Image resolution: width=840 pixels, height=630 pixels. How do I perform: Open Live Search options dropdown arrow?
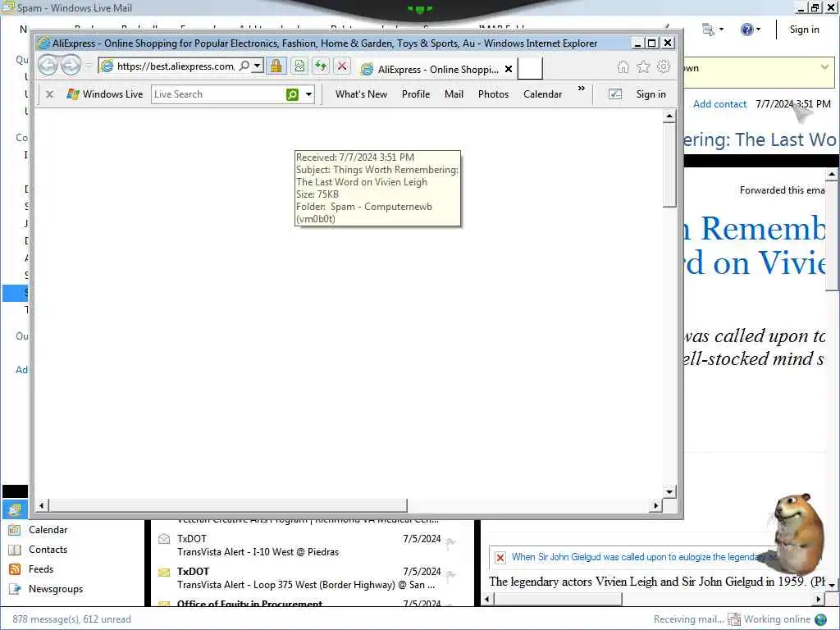(308, 95)
